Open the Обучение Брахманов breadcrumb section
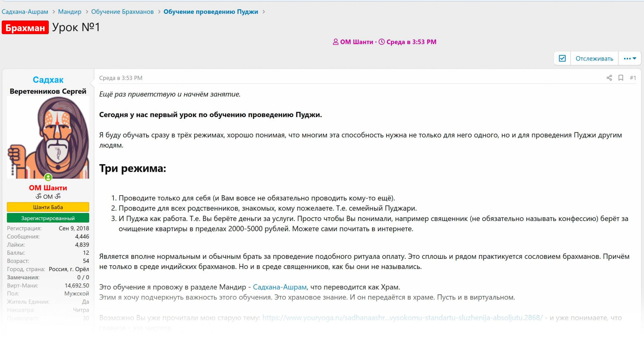The image size is (644, 337). click(122, 12)
